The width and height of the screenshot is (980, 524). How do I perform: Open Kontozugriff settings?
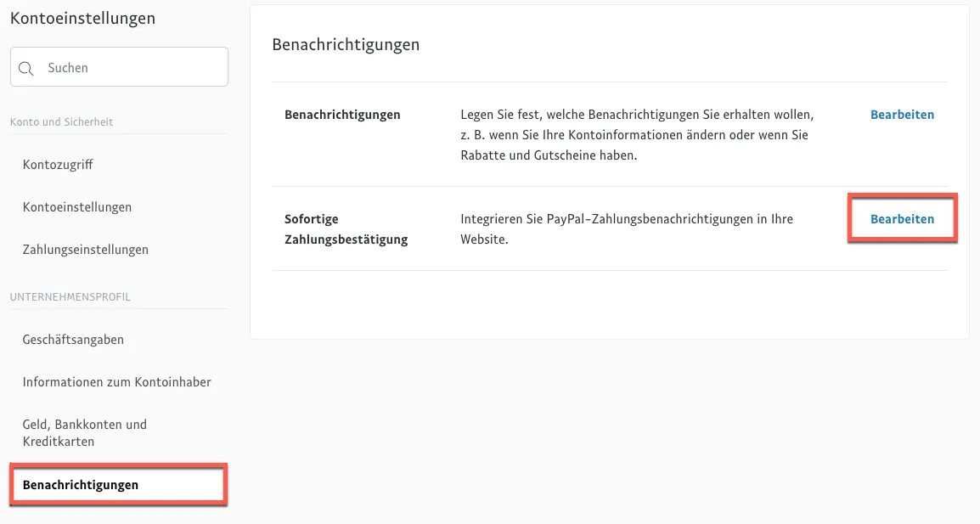point(58,165)
